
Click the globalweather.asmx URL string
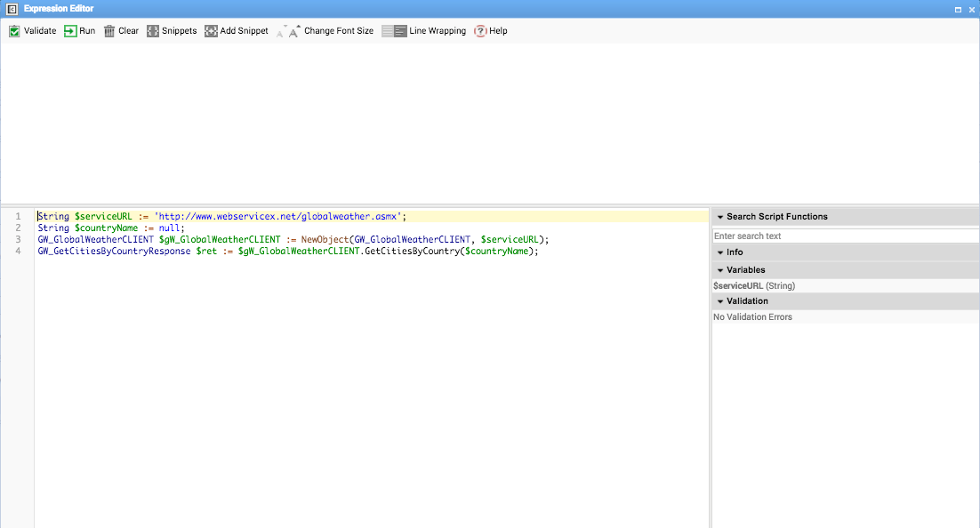(x=277, y=216)
